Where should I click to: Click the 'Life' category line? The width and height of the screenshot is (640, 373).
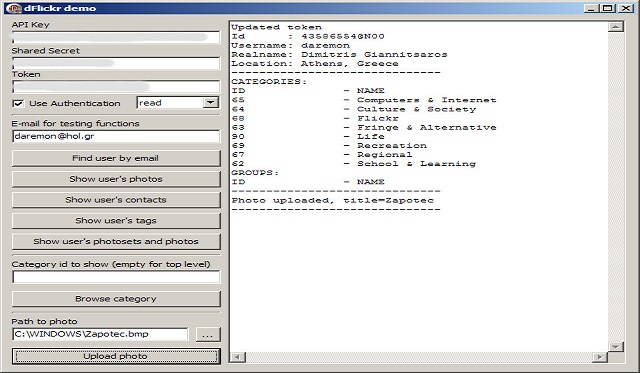[308, 136]
